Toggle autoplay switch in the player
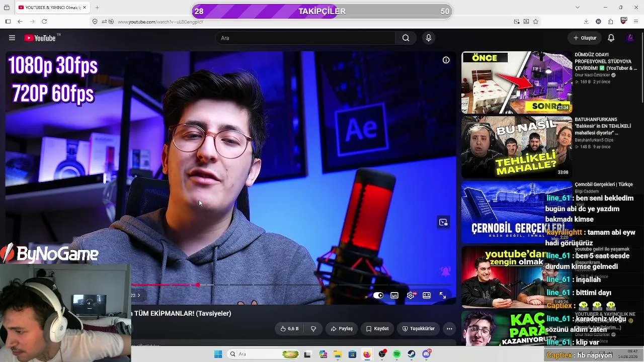The height and width of the screenshot is (362, 644). pos(378,295)
